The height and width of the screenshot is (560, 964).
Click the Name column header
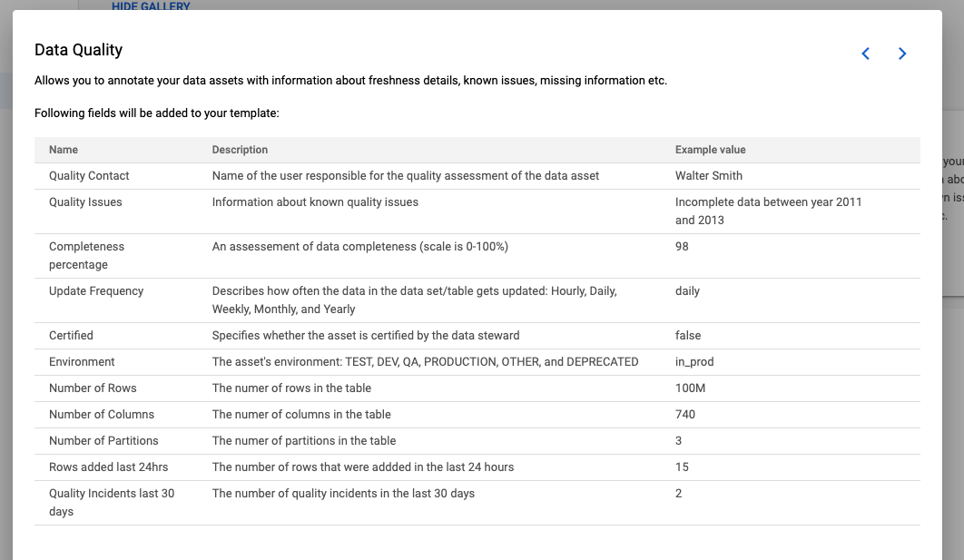pos(62,149)
